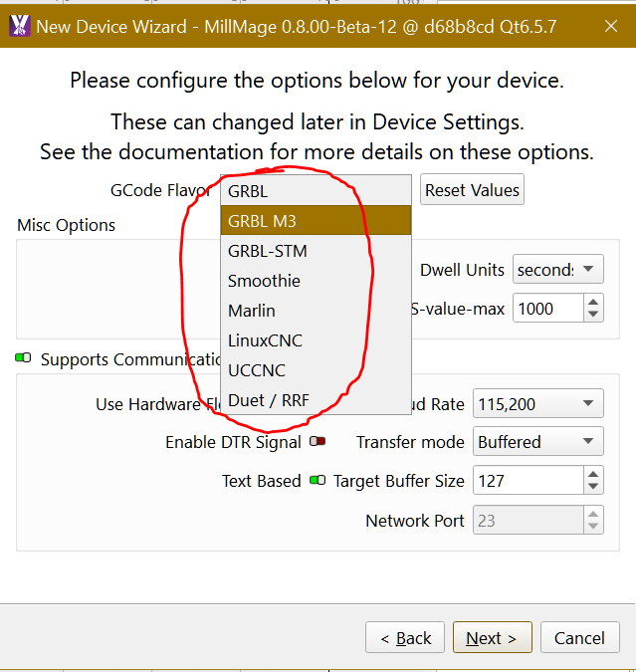Image resolution: width=636 pixels, height=672 pixels.
Task: Choose GRBL M3 flavor option
Action: point(316,221)
